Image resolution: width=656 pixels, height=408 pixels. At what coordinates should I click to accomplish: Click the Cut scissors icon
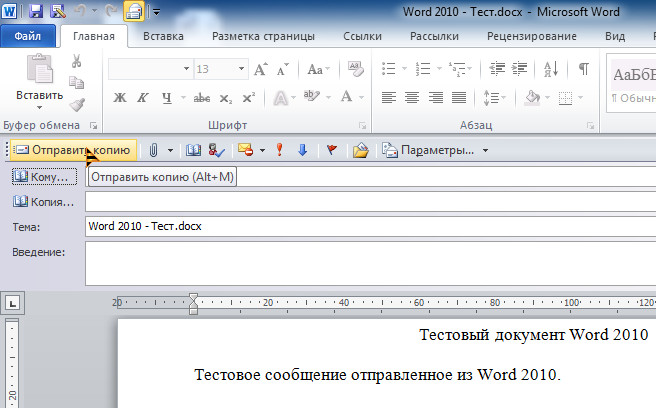pyautogui.click(x=76, y=61)
